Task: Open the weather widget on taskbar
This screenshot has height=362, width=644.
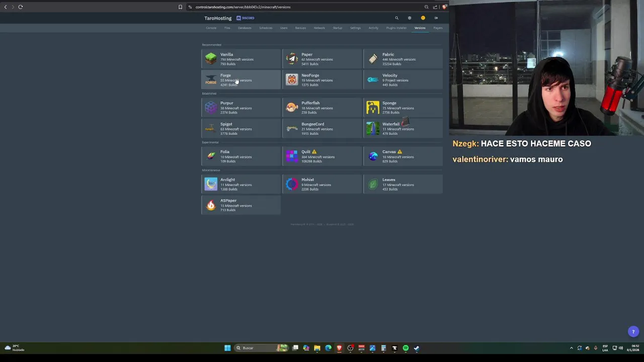Action: click(14, 348)
